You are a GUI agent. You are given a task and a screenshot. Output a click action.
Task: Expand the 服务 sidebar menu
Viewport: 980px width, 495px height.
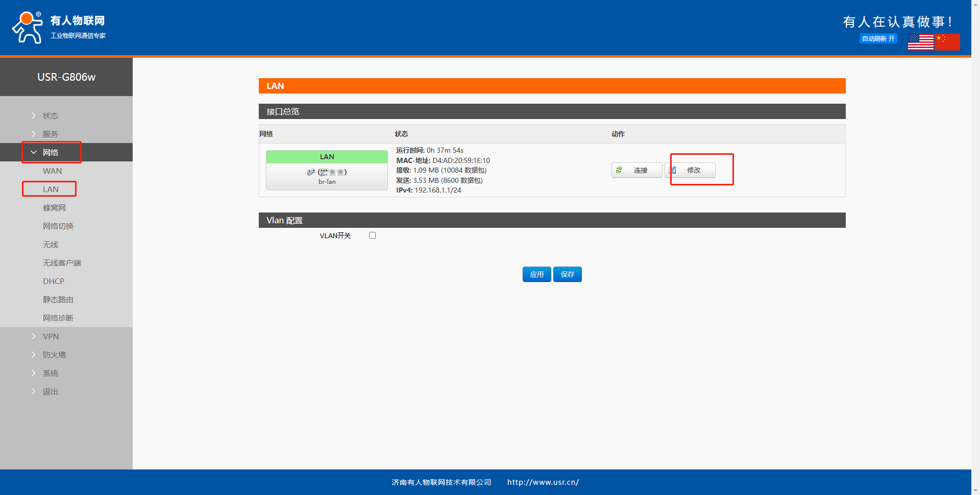pyautogui.click(x=51, y=134)
